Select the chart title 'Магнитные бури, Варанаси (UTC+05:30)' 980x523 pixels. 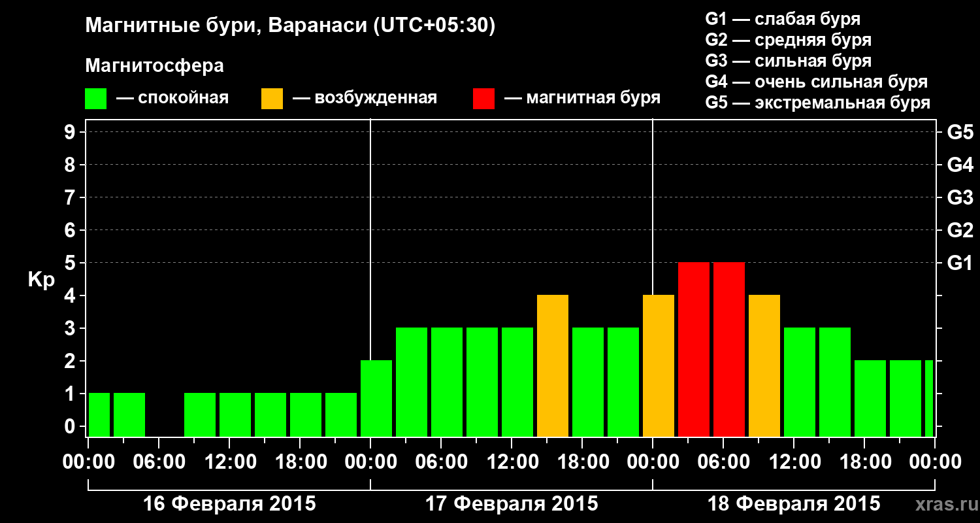290,26
